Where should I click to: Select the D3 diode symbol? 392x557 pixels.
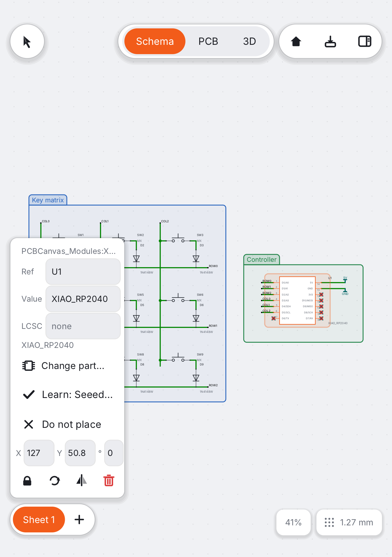click(x=196, y=258)
